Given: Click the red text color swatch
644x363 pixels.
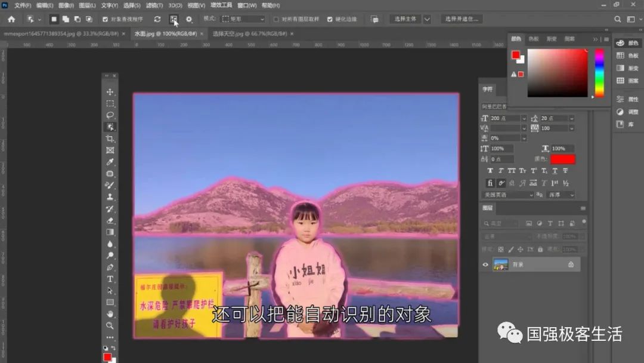Looking at the screenshot, I should click(563, 159).
